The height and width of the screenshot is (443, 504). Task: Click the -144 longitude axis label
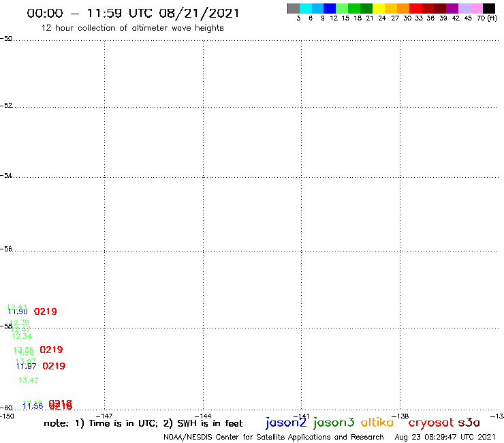click(x=203, y=416)
